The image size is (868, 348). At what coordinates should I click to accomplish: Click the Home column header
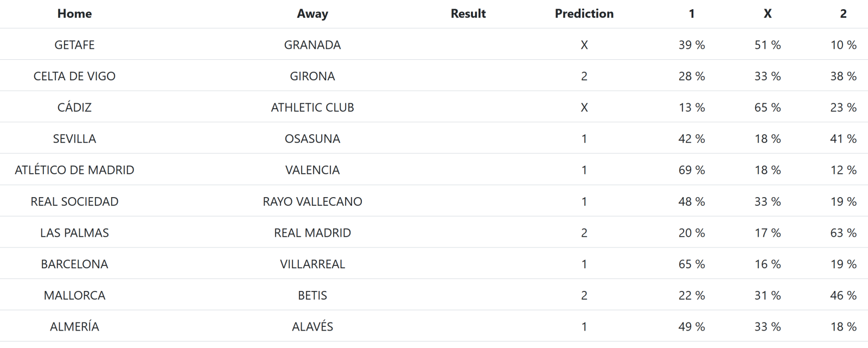[x=74, y=14]
